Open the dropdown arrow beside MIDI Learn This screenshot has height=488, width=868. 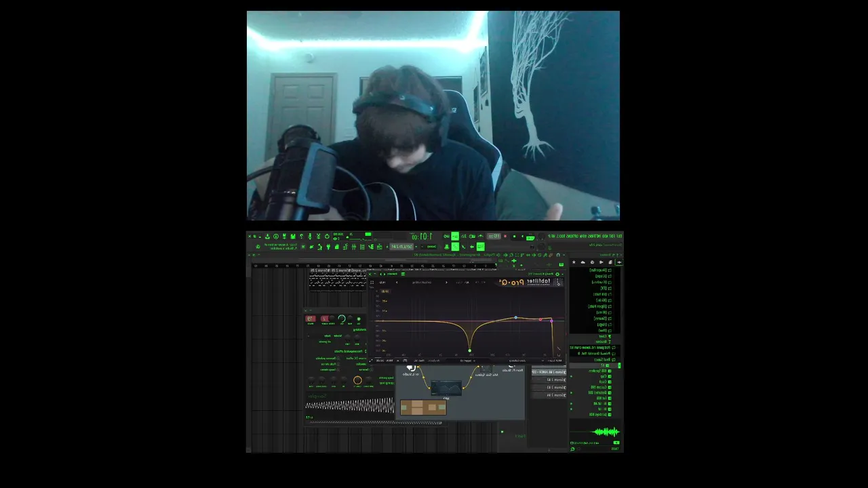(542, 361)
